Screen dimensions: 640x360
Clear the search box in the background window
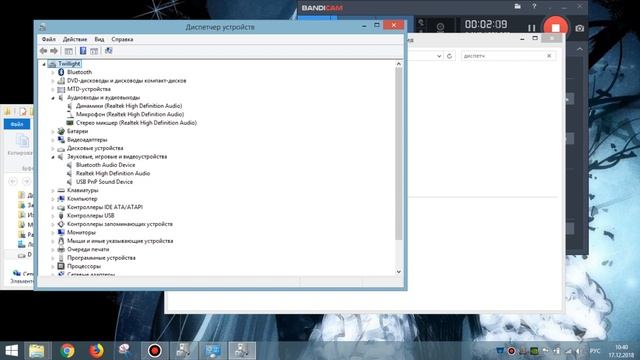coord(549,56)
